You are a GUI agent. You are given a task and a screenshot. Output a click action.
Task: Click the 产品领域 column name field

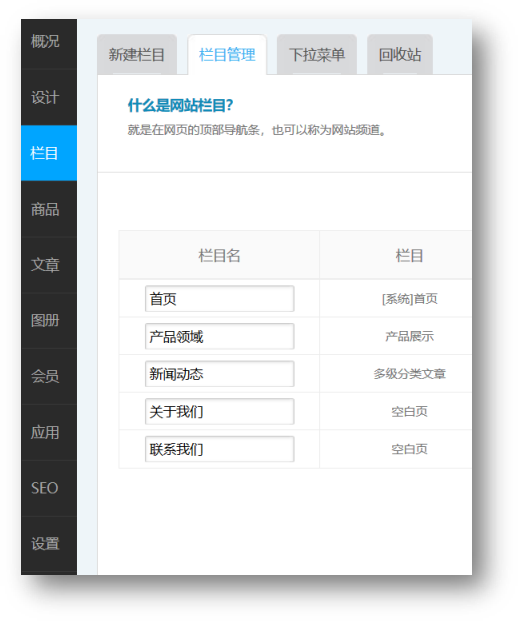click(219, 336)
